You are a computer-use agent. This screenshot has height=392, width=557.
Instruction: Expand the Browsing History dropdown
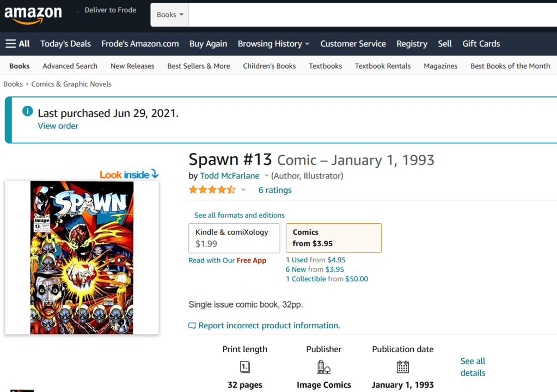[x=273, y=44]
